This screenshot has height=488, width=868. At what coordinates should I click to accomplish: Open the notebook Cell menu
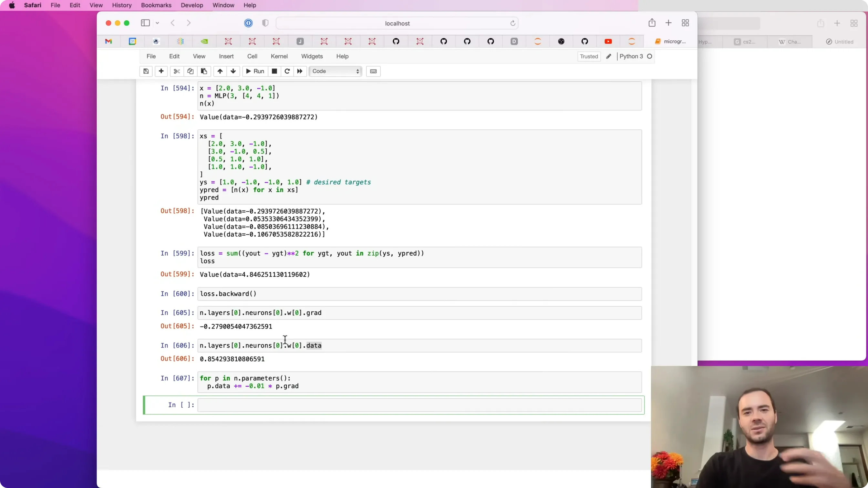[x=253, y=56]
